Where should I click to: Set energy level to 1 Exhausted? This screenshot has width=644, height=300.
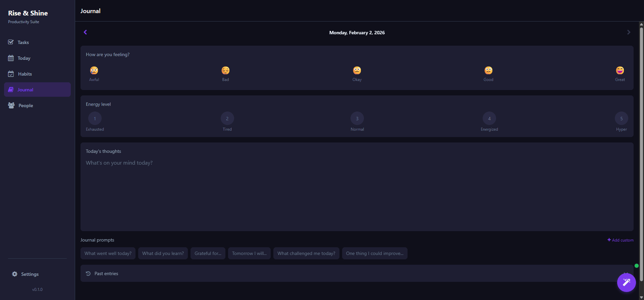[x=95, y=119]
